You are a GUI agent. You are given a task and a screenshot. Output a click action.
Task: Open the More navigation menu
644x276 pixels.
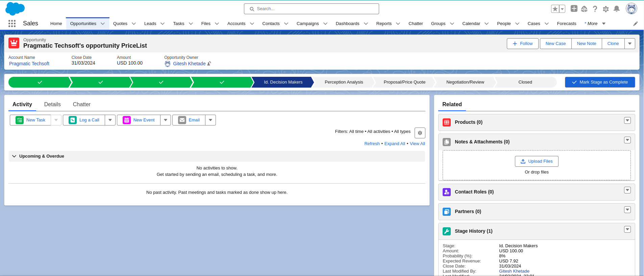coord(595,24)
